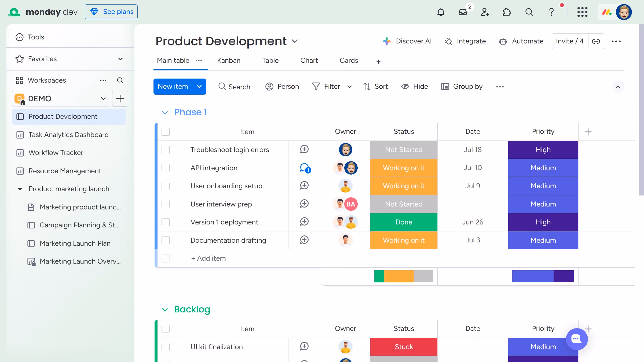This screenshot has width=644, height=362.
Task: Add update to User onboarding setup
Action: tap(304, 186)
